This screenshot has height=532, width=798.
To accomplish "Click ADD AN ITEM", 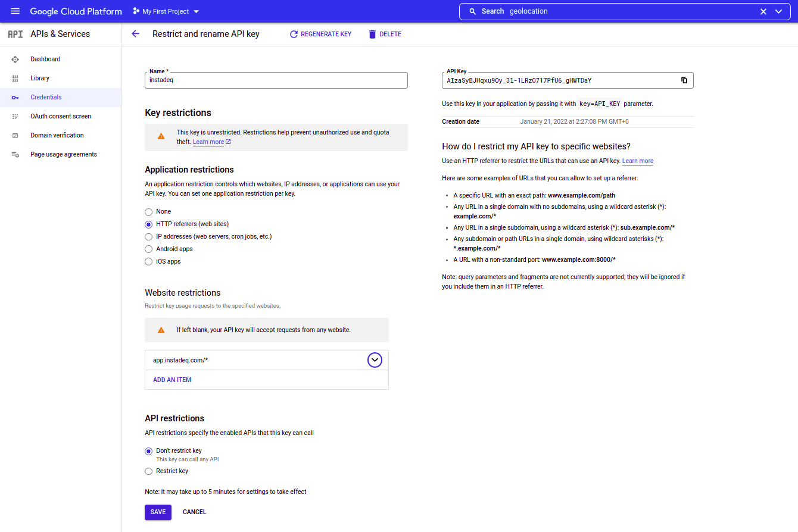I will (172, 380).
